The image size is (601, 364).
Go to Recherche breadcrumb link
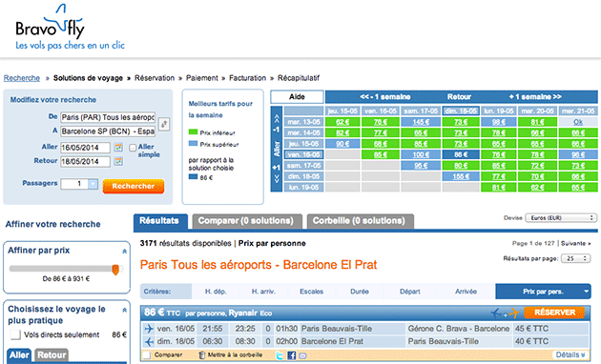coord(22,78)
